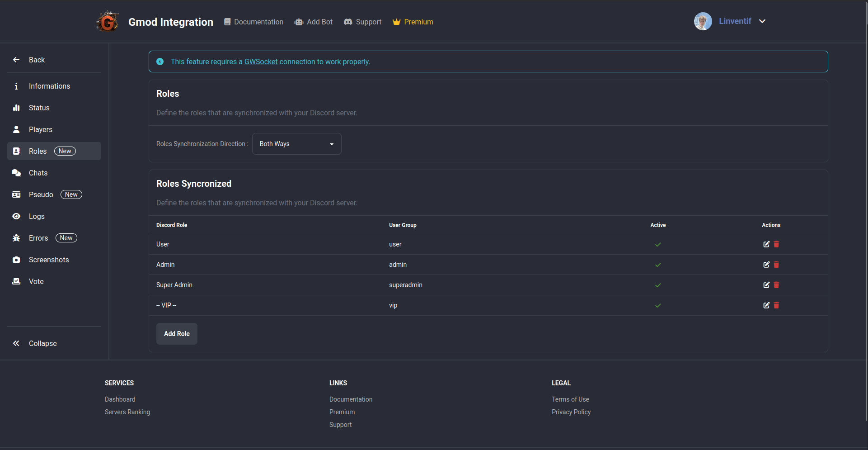Edit the Super Admin role row
The image size is (868, 450).
[x=766, y=285]
